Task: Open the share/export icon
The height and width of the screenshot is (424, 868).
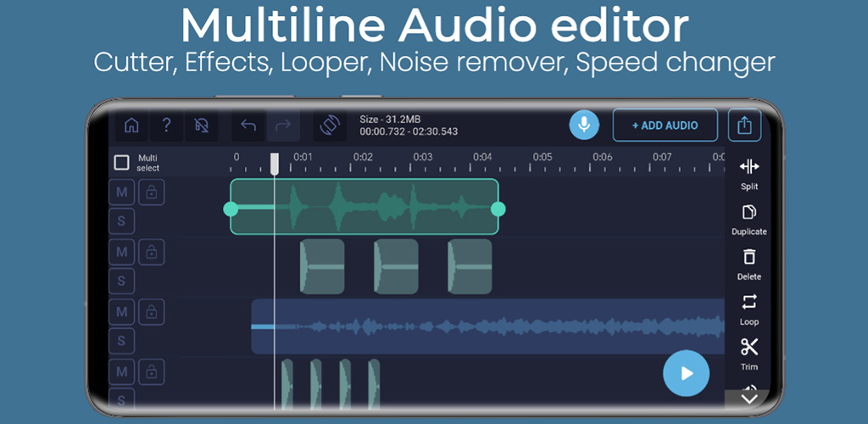Action: 744,126
